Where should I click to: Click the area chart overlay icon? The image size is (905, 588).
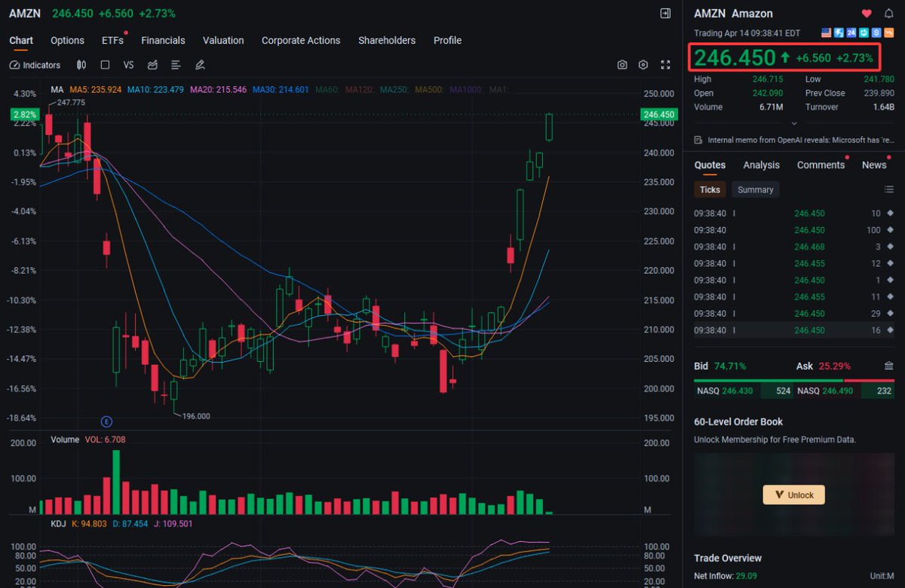tap(152, 66)
